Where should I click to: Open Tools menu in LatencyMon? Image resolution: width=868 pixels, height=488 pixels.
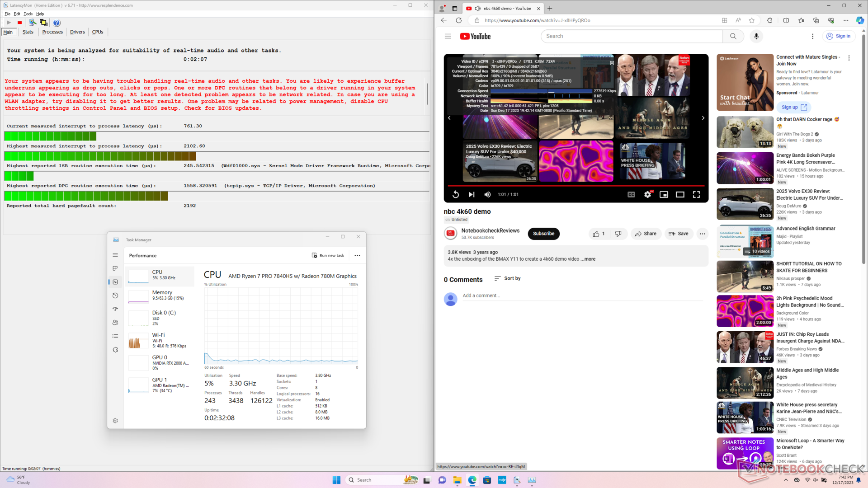point(28,14)
